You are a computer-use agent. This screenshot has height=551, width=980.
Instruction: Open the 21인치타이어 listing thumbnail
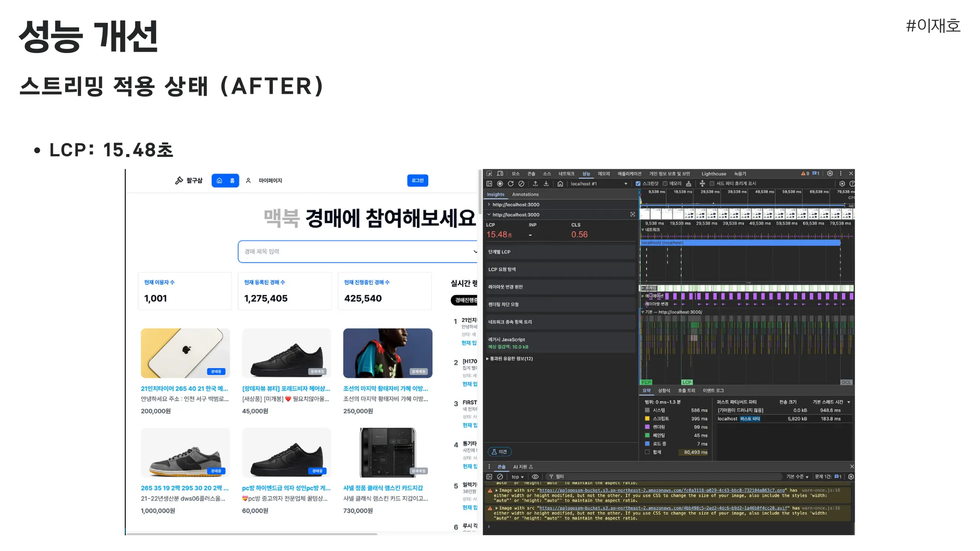coord(185,353)
